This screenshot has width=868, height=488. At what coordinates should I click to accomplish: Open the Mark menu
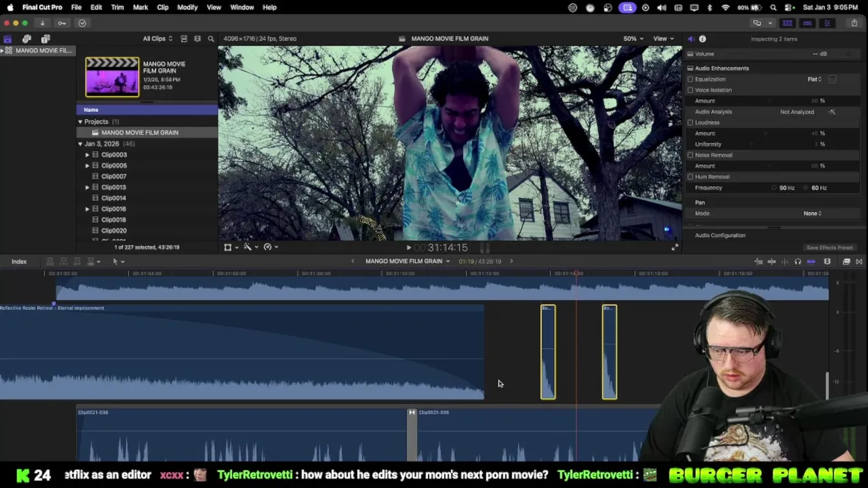(140, 7)
